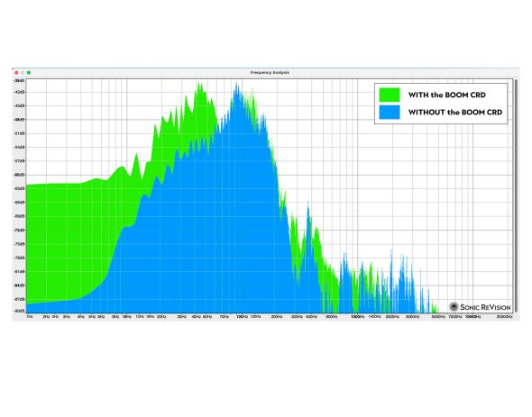Screen dimensions: 532x417
Task: Select the 'WITH the BOOM CRD' legend label
Action: click(x=447, y=95)
